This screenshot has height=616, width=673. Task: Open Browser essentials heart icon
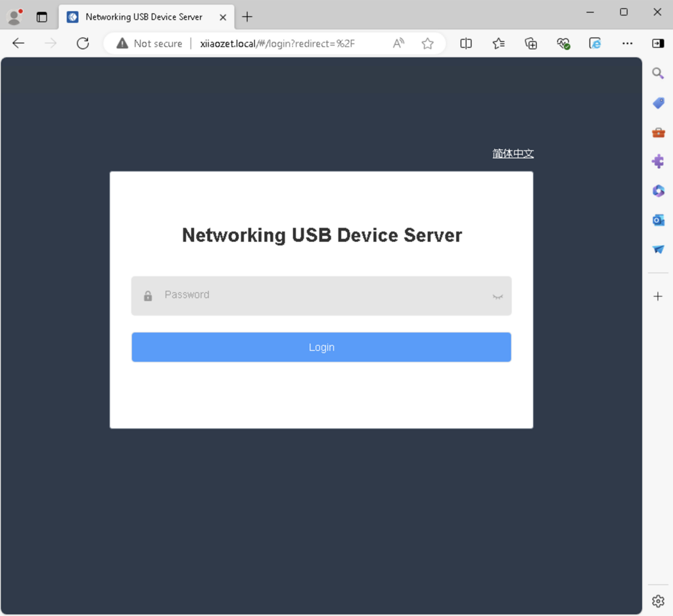pos(563,43)
